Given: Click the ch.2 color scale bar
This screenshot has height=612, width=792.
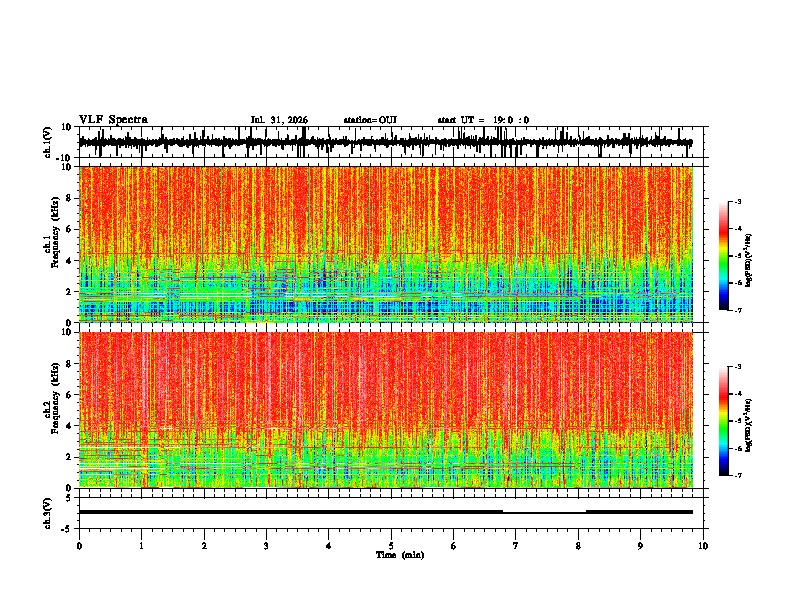Looking at the screenshot, I should click(724, 421).
